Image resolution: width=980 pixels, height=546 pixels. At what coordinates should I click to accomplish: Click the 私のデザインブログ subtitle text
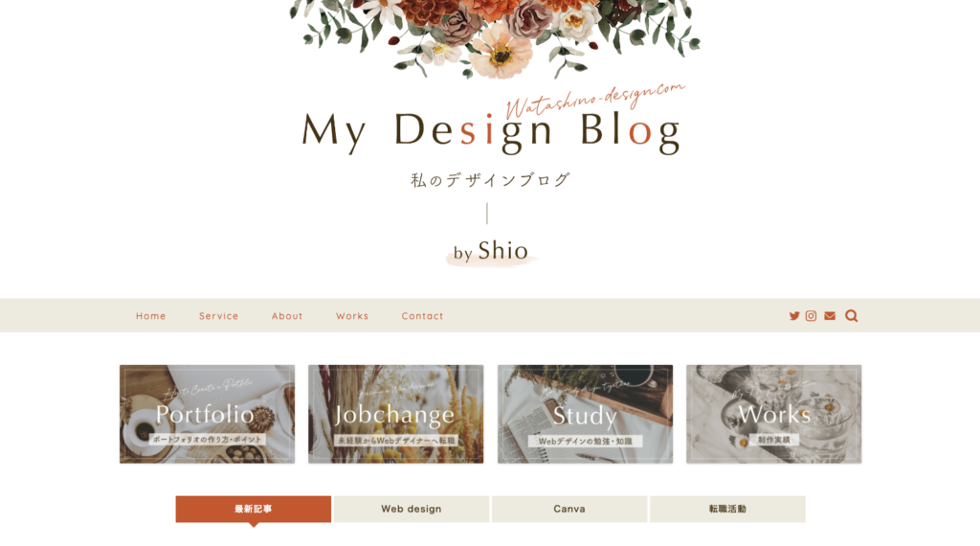tap(490, 180)
